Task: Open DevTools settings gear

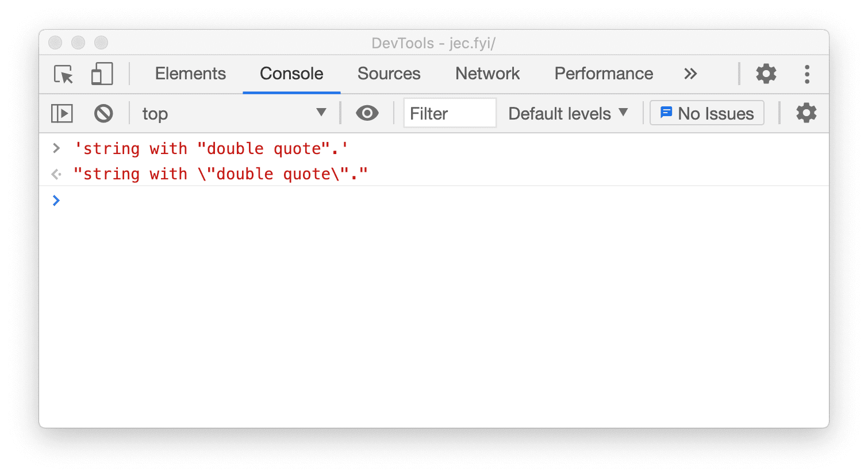Action: [766, 74]
